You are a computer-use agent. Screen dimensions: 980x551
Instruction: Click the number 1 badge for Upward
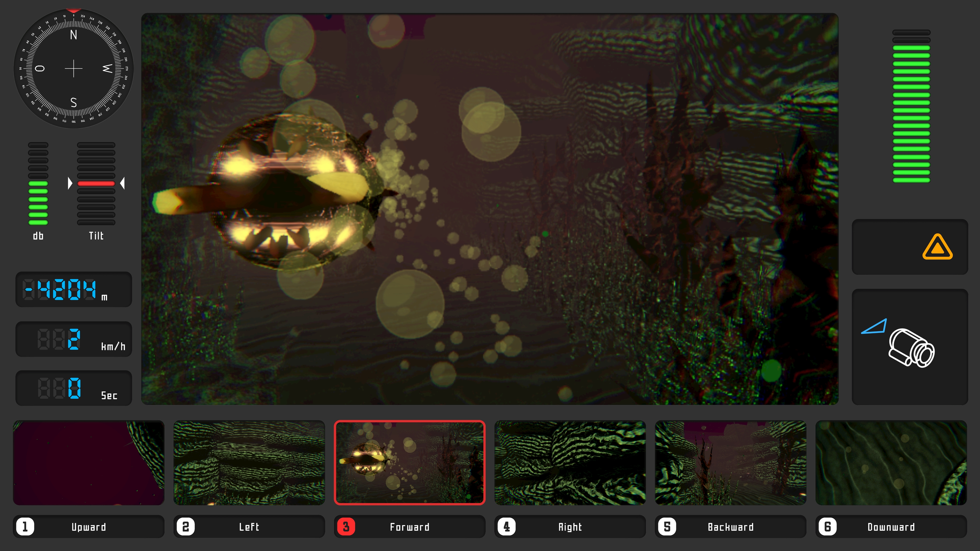point(25,527)
